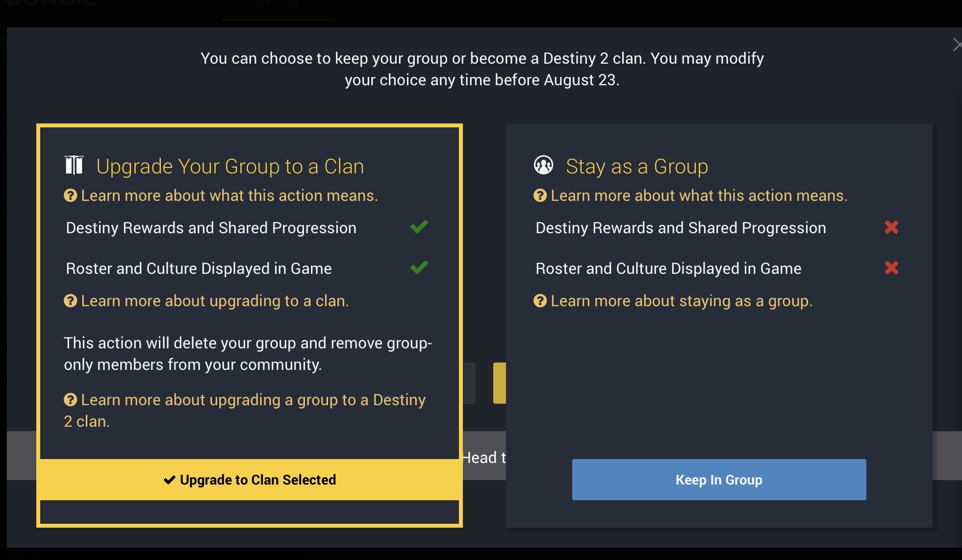
Task: Click red X for Destiny Rewards in group panel
Action: tap(891, 227)
